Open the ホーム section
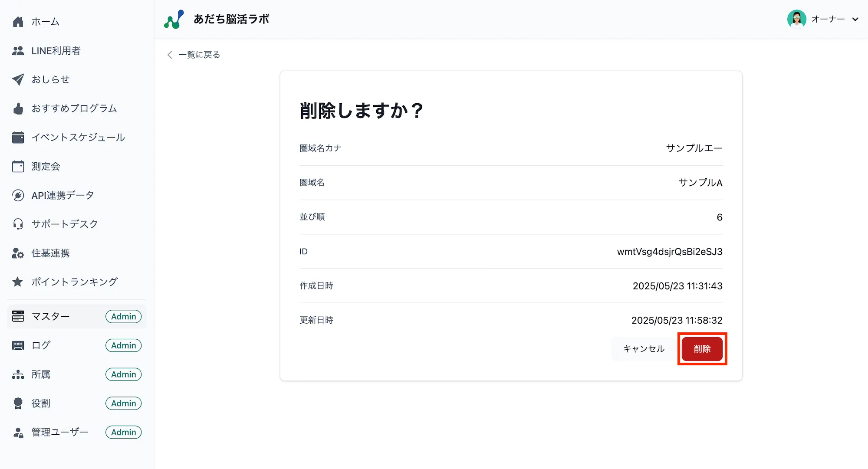 [45, 21]
